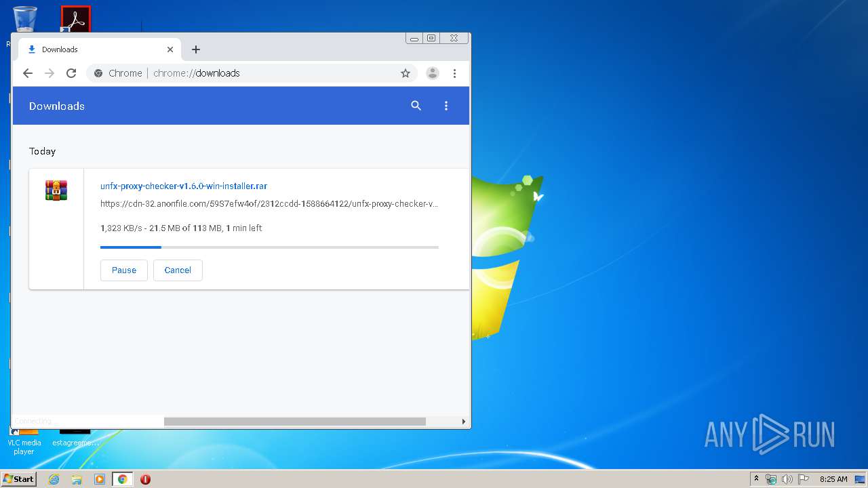This screenshot has width=868, height=488.
Task: Click the site info Chrome icon in address bar
Action: click(98, 73)
